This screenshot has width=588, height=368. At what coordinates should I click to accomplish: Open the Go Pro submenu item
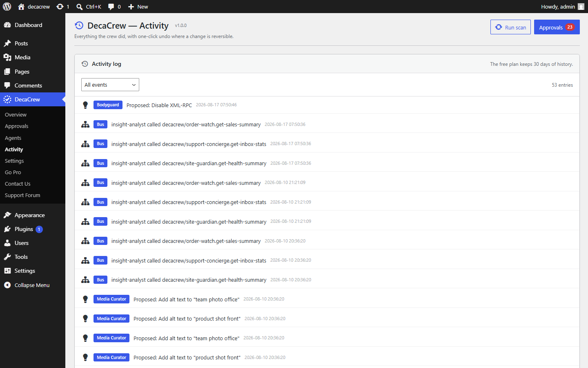13,173
